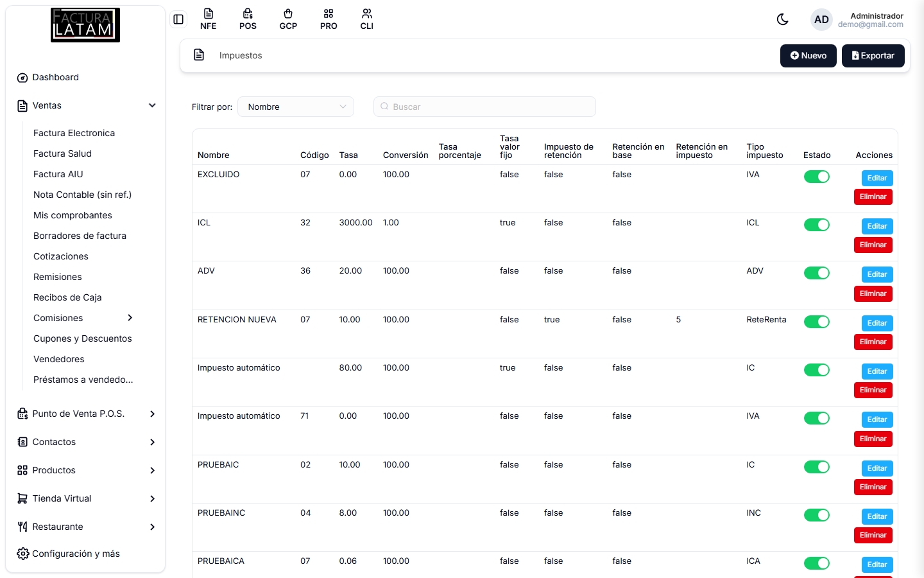
Task: Click Eliminar for ADV tax
Action: [873, 293]
